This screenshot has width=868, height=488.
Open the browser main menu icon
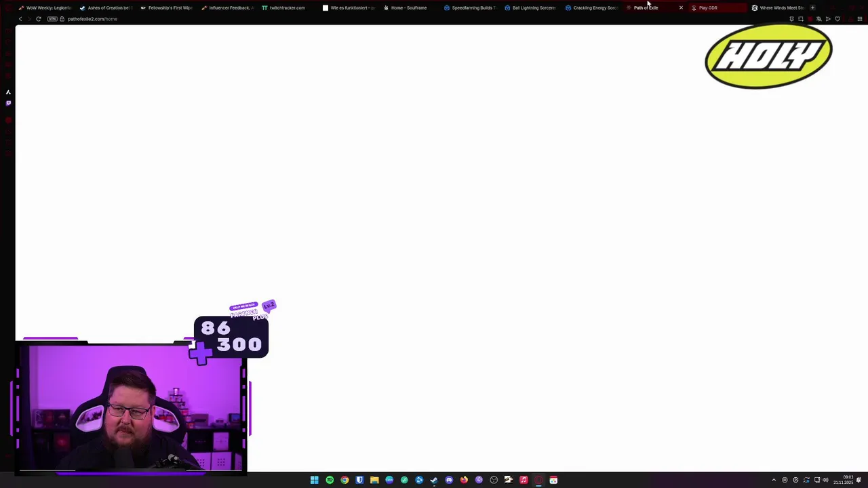(x=859, y=19)
